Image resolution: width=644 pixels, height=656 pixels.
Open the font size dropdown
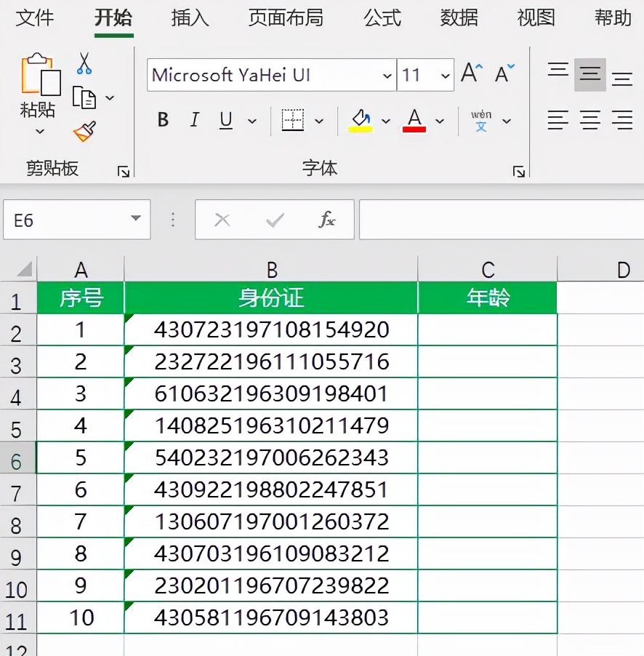445,76
